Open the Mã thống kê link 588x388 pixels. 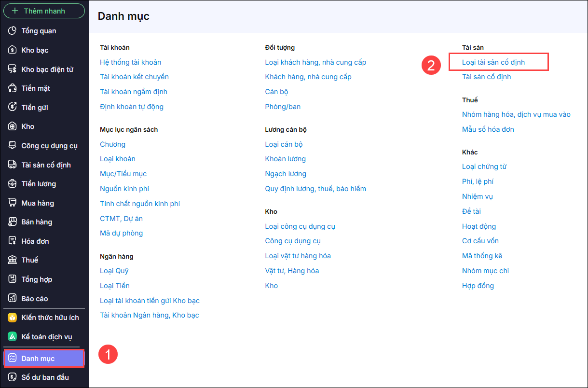[x=482, y=256]
